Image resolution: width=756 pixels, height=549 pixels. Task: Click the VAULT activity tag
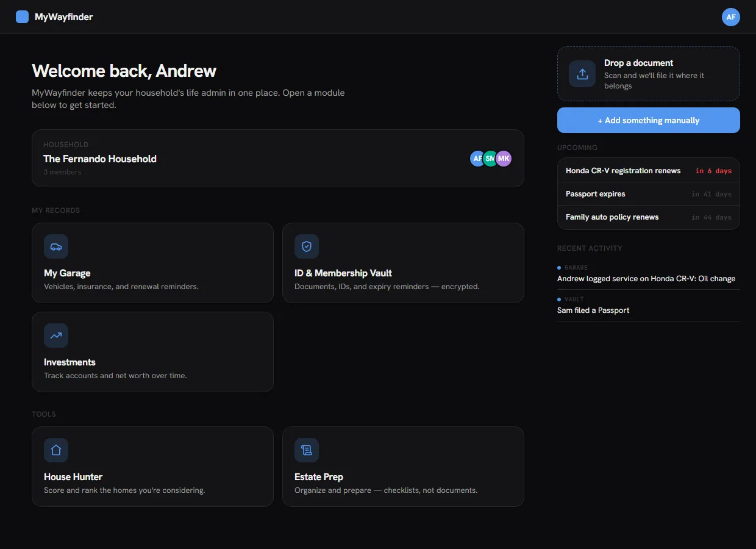click(x=574, y=300)
